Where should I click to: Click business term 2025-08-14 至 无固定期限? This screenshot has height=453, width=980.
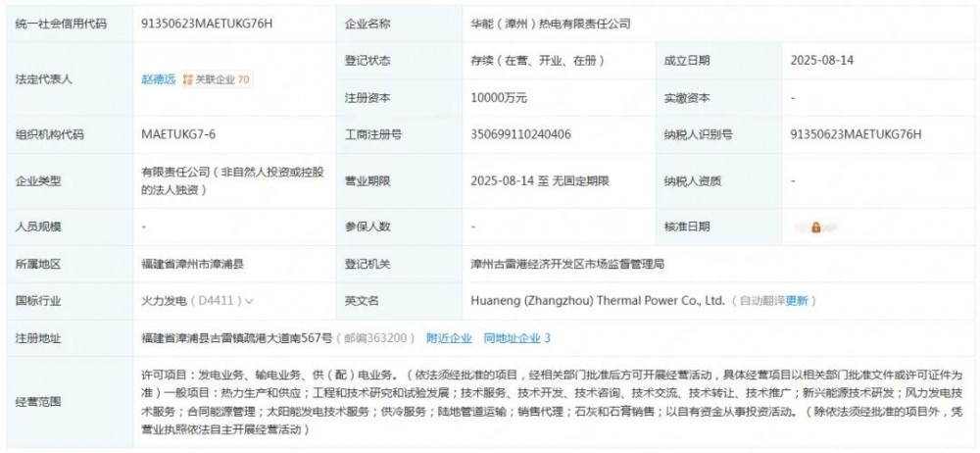[540, 181]
